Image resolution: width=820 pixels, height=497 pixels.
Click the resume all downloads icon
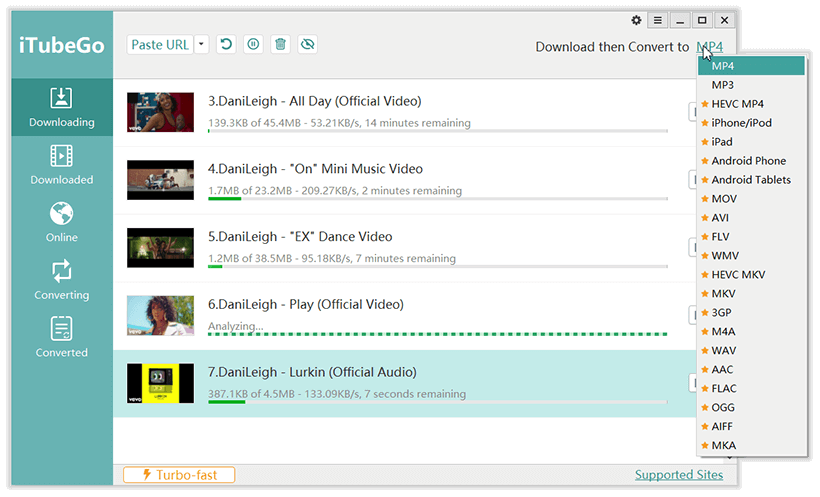coord(227,44)
